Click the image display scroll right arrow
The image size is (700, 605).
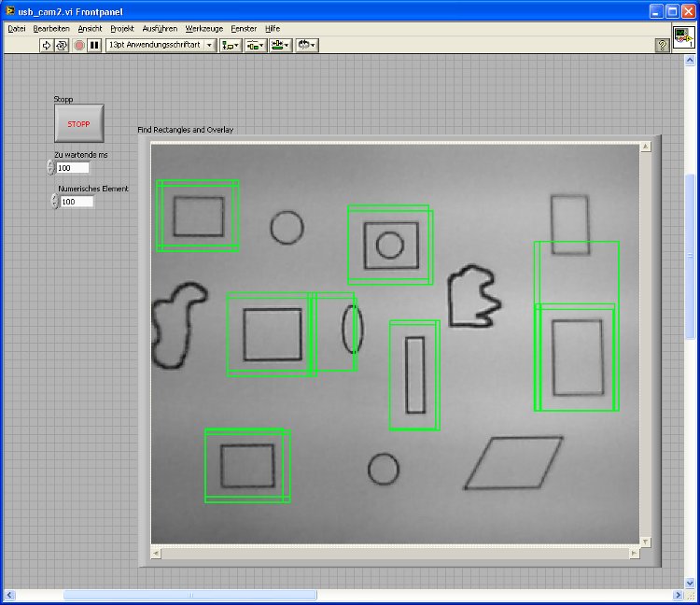pyautogui.click(x=634, y=554)
